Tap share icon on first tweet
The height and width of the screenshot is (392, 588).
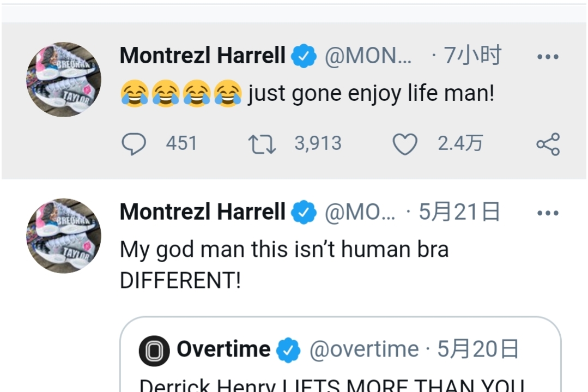[548, 144]
